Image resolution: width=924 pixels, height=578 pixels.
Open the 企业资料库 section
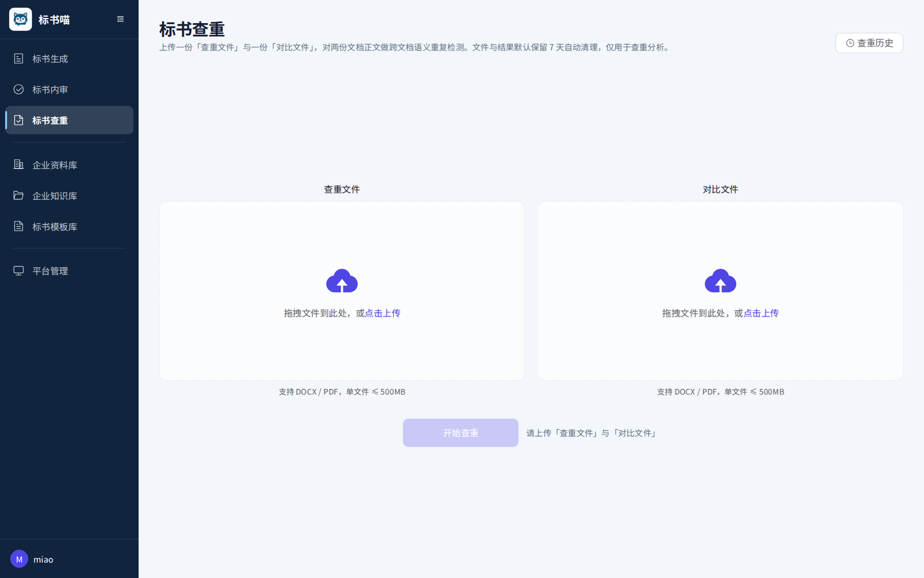(x=69, y=165)
